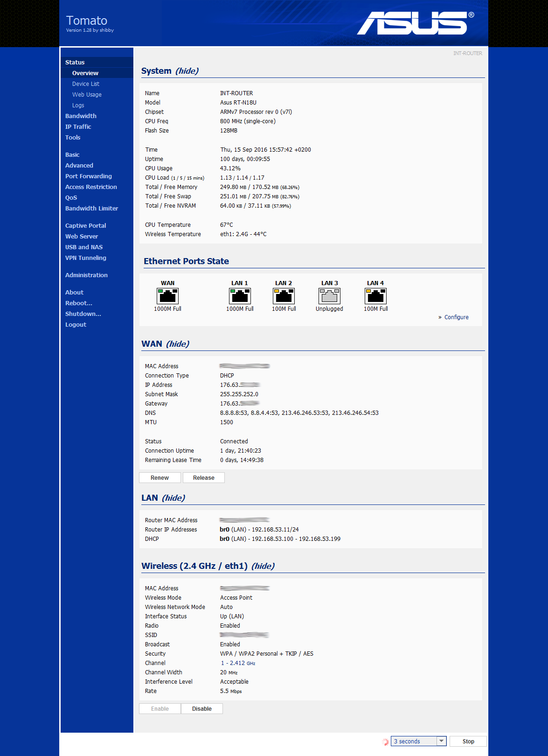Click the connection uptime 1 day, 21:40:23
This screenshot has height=756, width=548.
tap(241, 451)
